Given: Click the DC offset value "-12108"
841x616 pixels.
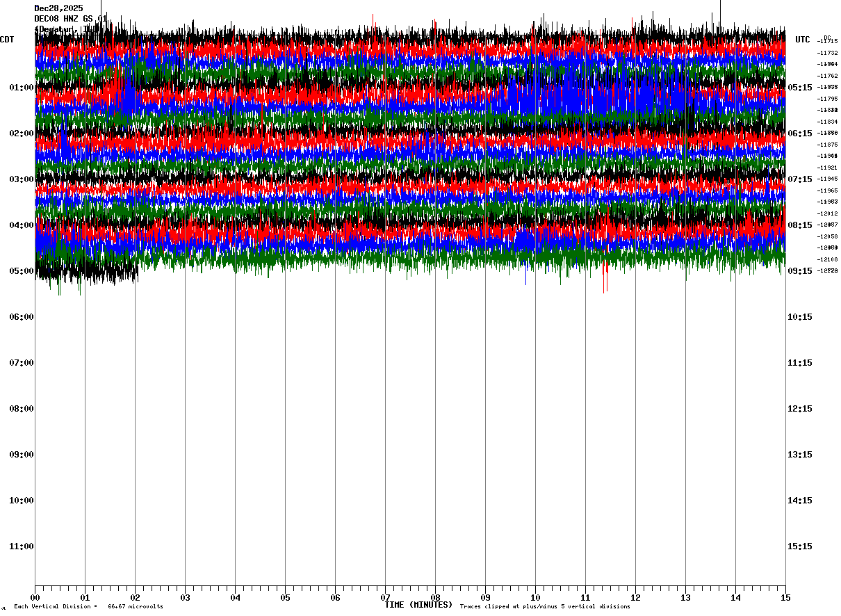Looking at the screenshot, I should [827, 259].
